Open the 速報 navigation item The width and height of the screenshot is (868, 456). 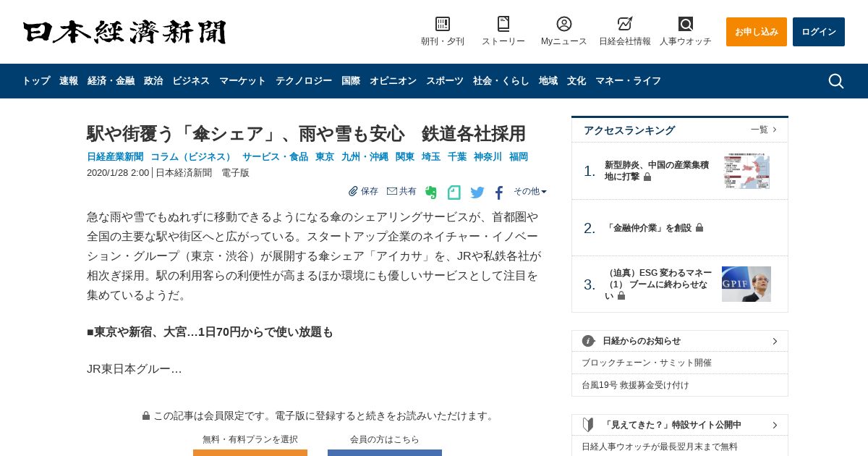click(69, 81)
